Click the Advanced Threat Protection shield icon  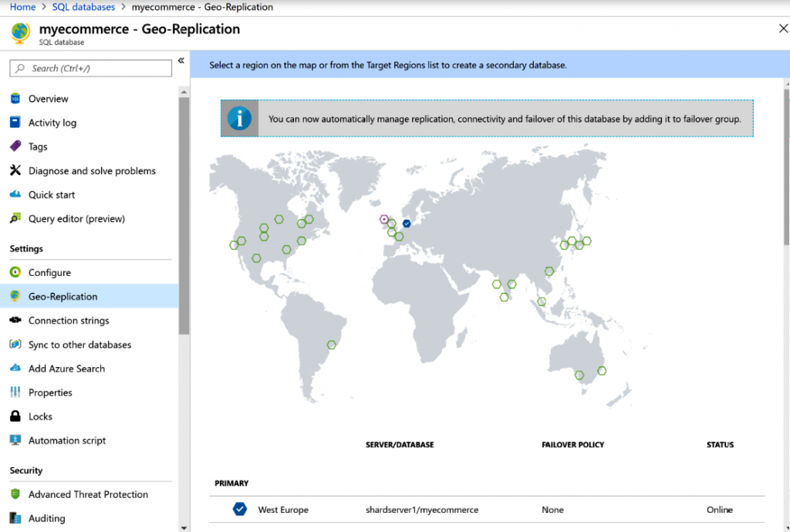point(15,494)
